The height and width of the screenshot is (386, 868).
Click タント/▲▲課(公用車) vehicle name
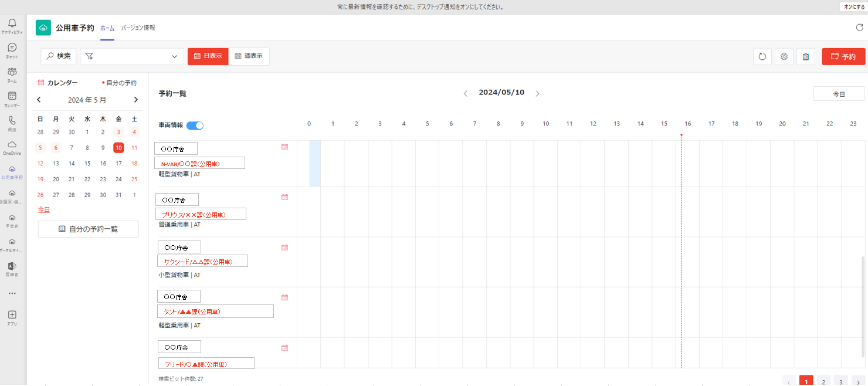pos(215,311)
